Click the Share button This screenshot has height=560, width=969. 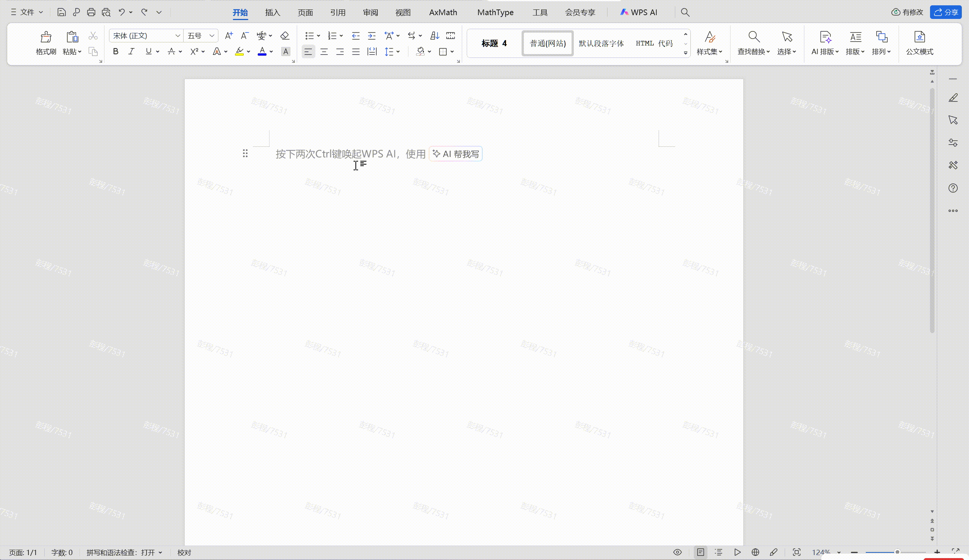coord(946,12)
